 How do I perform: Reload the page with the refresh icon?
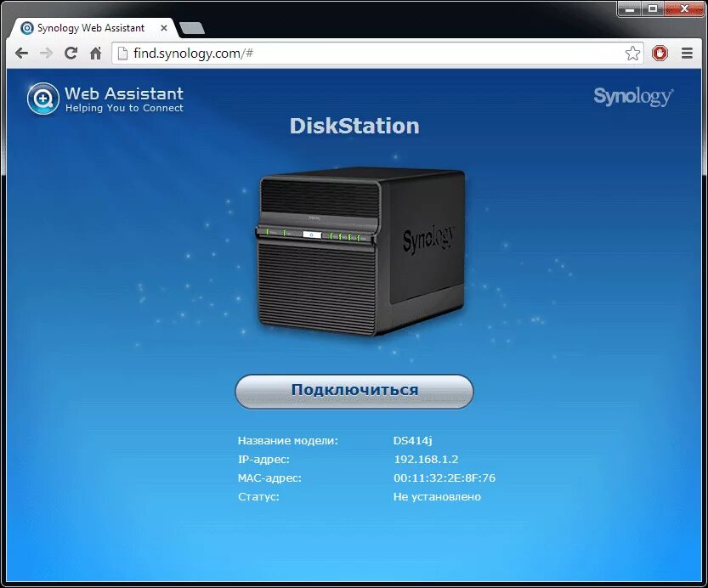pos(71,54)
